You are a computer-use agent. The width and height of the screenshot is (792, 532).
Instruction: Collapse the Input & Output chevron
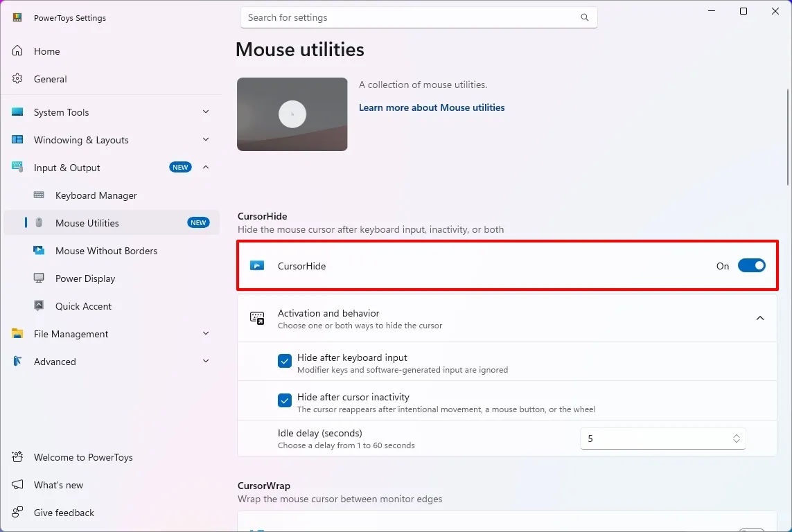(206, 167)
